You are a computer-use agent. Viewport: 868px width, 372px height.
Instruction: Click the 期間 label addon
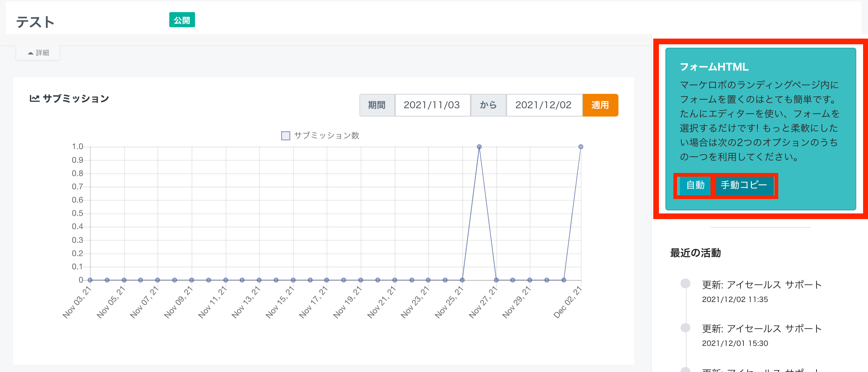tap(377, 105)
